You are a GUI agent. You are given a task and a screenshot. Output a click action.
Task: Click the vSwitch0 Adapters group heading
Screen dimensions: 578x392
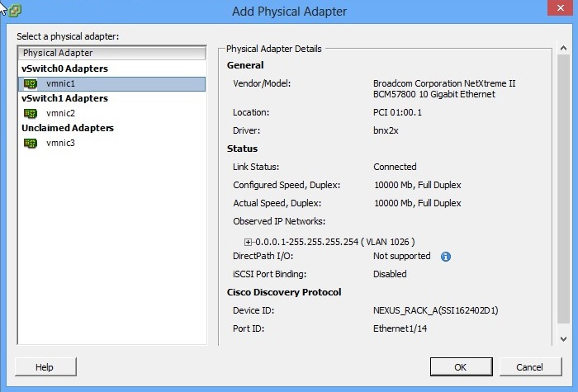[64, 68]
